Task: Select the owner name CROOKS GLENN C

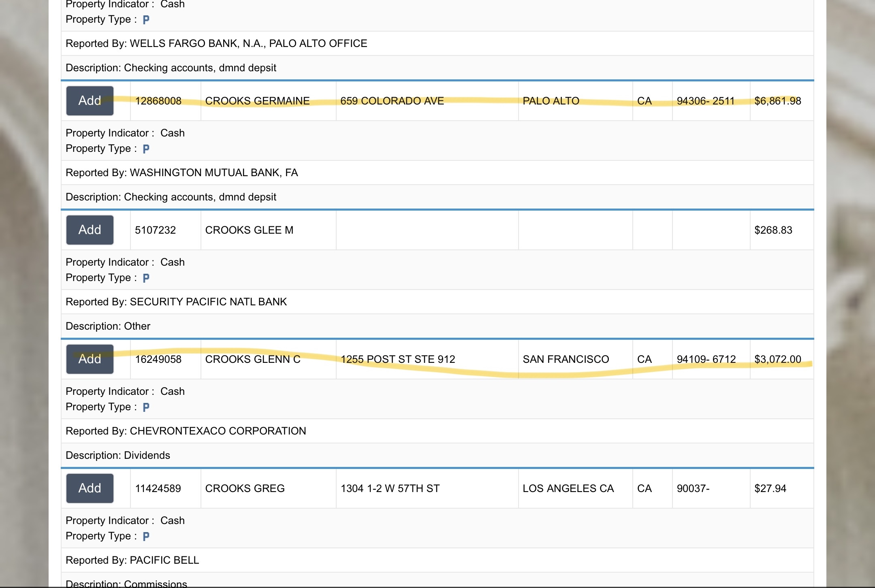Action: pyautogui.click(x=253, y=359)
